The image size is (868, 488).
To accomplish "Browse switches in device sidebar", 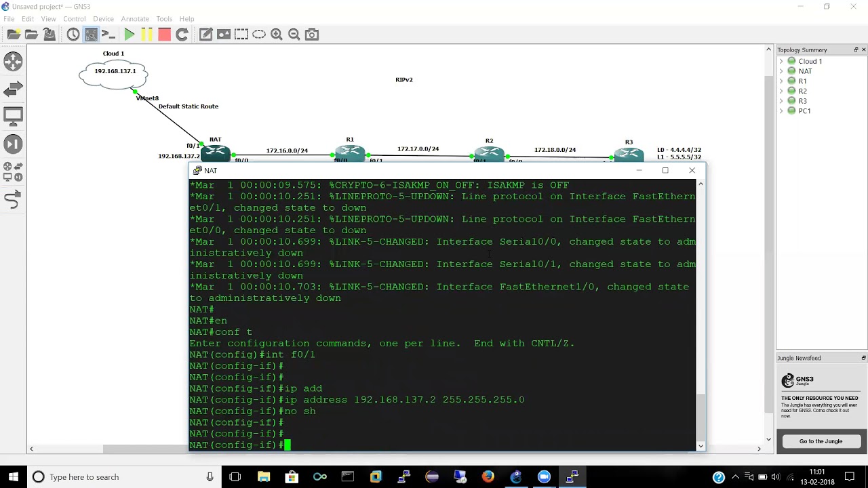I will coord(13,89).
